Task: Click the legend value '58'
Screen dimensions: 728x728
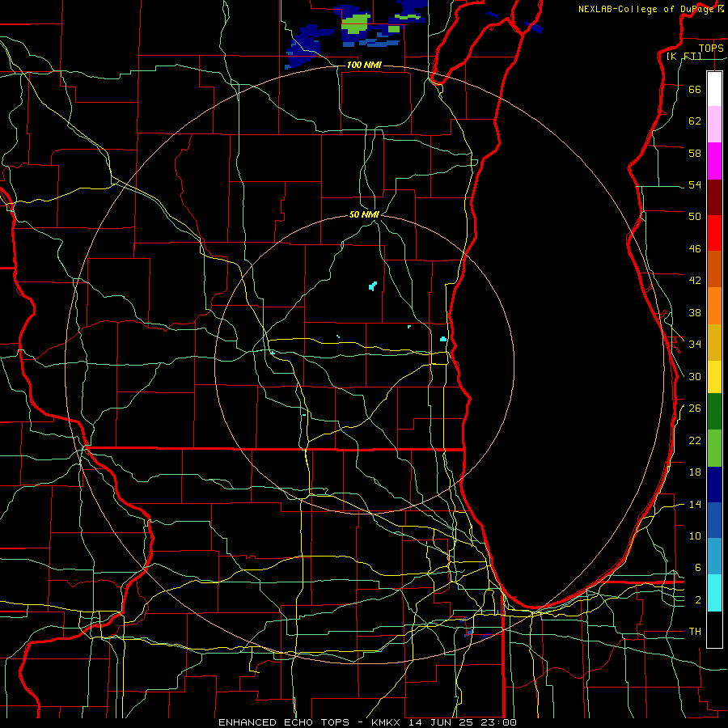Action: coord(695,153)
